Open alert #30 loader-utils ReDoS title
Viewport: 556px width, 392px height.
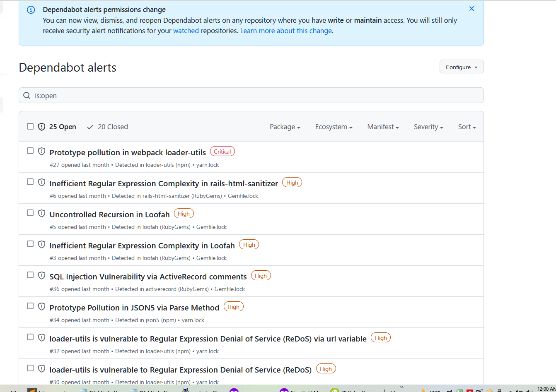(181, 370)
